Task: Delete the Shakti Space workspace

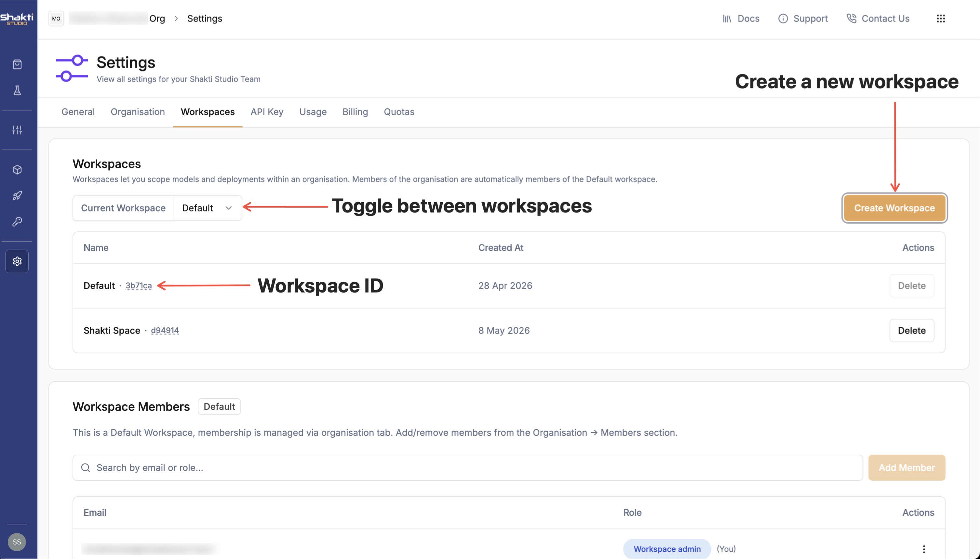Action: click(x=912, y=331)
